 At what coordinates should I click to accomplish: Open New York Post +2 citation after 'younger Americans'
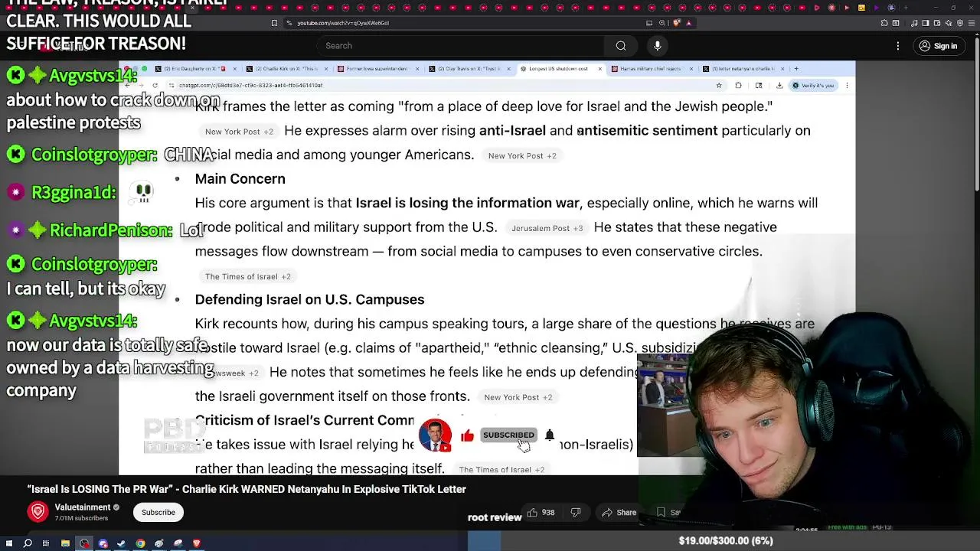(522, 155)
